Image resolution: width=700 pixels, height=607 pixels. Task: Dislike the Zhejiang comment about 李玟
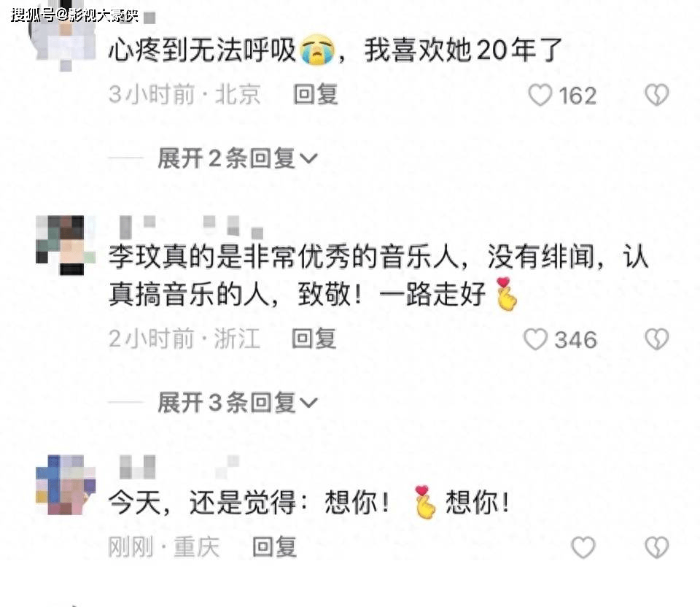click(x=657, y=339)
